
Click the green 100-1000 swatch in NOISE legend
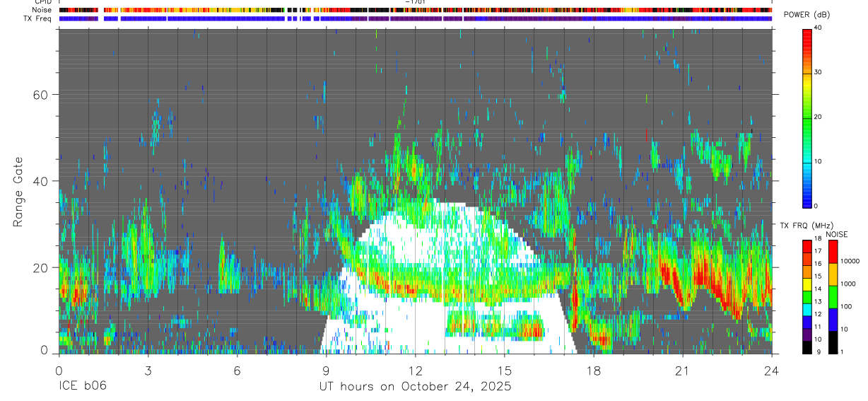833,297
